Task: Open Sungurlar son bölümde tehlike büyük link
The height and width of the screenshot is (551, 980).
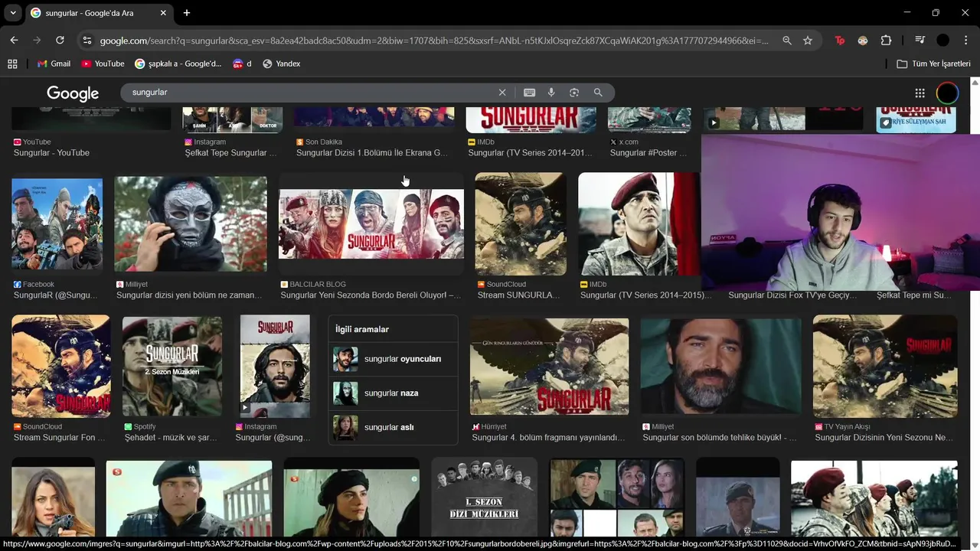Action: pos(720,438)
